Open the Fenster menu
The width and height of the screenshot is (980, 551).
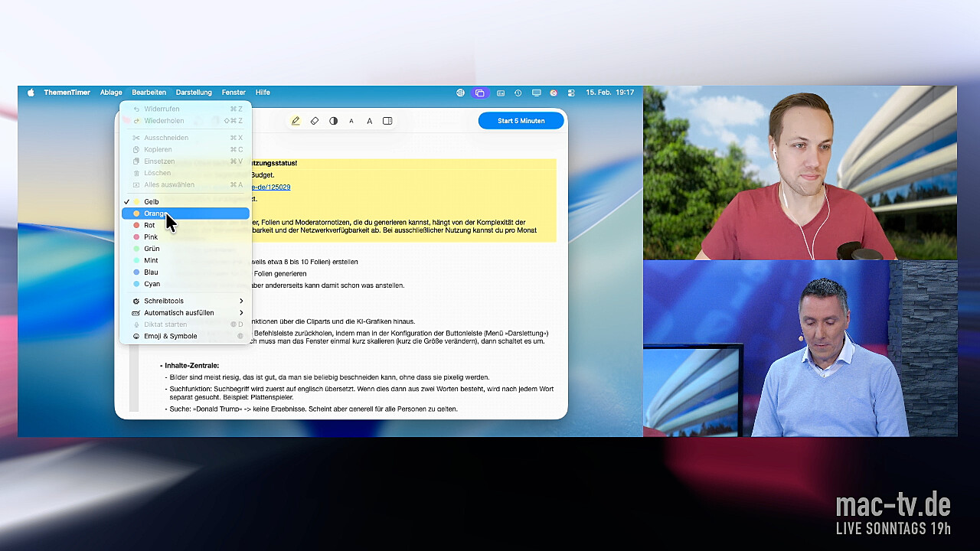(x=234, y=93)
